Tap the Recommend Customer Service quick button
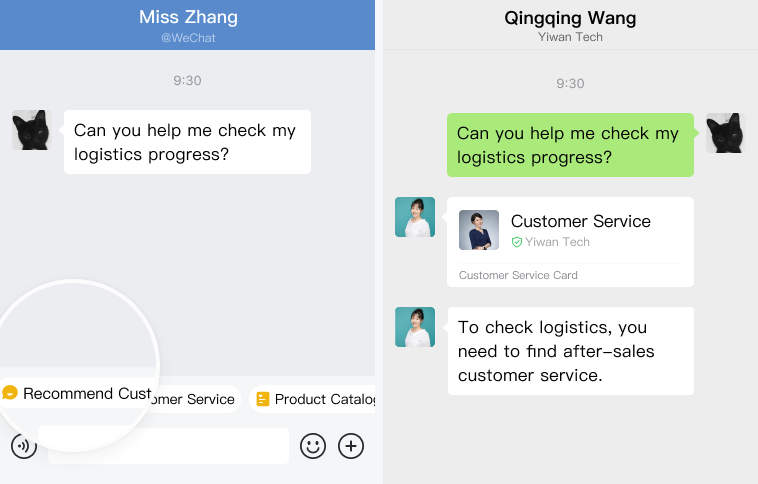The height and width of the screenshot is (484, 758). coord(118,397)
